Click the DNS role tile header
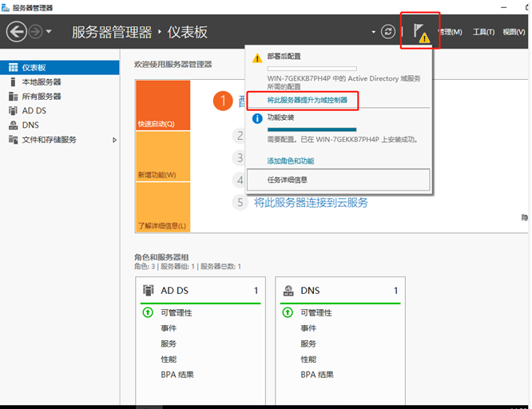This screenshot has width=532, height=409. [x=340, y=291]
